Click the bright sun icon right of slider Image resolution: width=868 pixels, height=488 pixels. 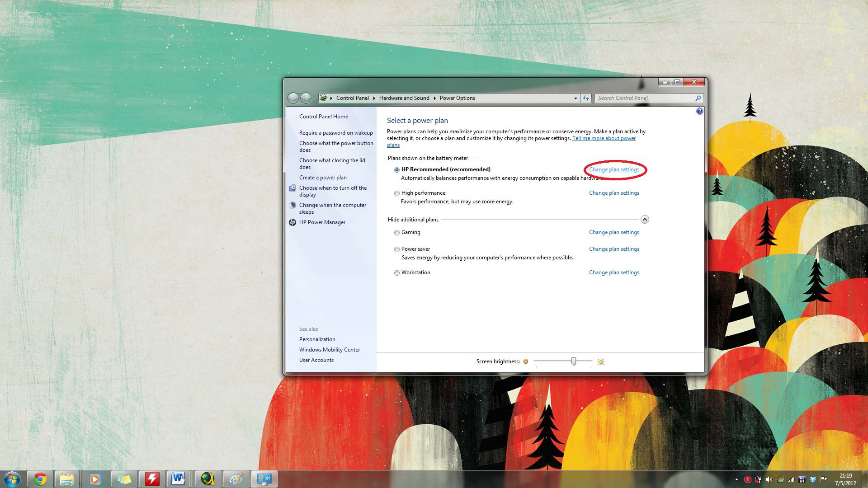coord(600,361)
